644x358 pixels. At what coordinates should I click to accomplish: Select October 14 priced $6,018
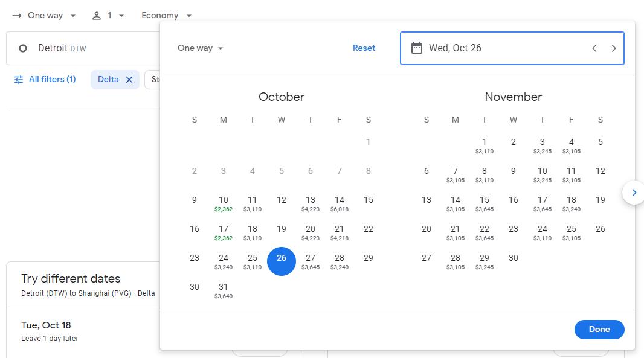coord(340,203)
